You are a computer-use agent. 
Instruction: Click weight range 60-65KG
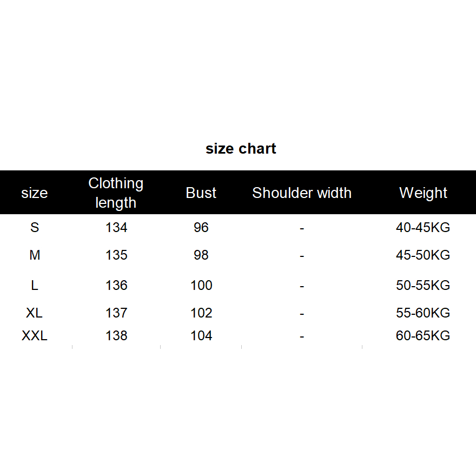click(423, 336)
